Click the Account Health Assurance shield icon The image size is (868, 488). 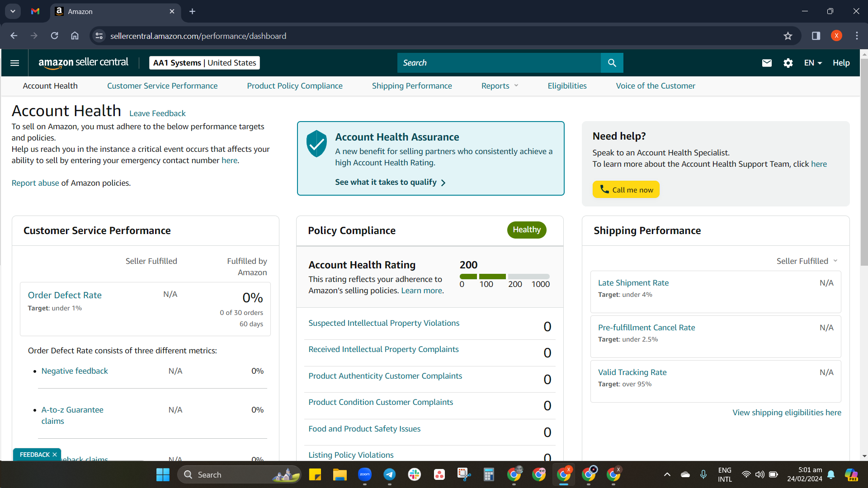click(316, 144)
